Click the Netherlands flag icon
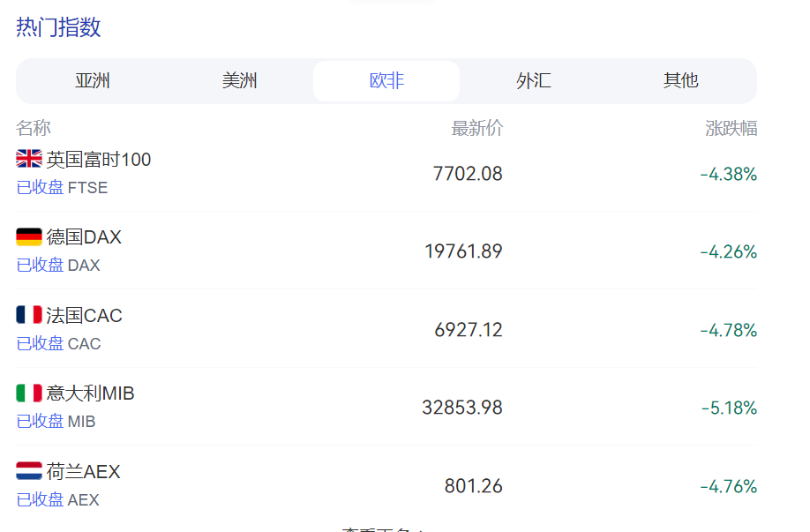This screenshot has width=810, height=532. coord(29,470)
